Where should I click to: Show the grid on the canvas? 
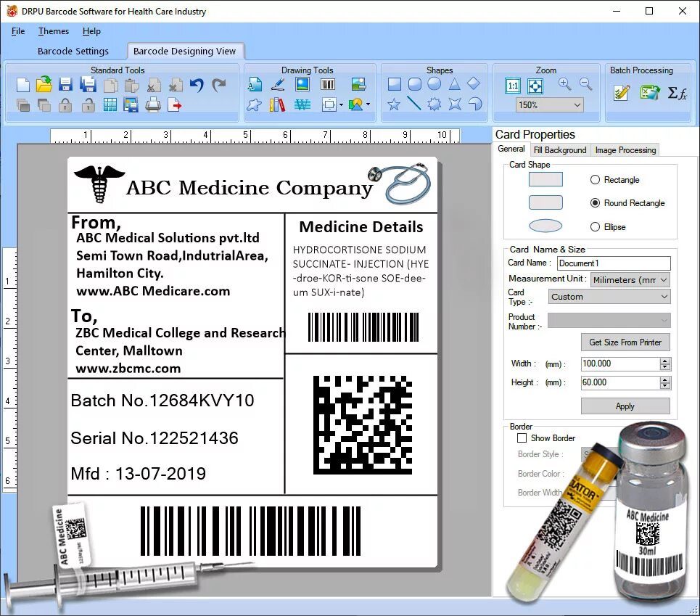coord(110,105)
